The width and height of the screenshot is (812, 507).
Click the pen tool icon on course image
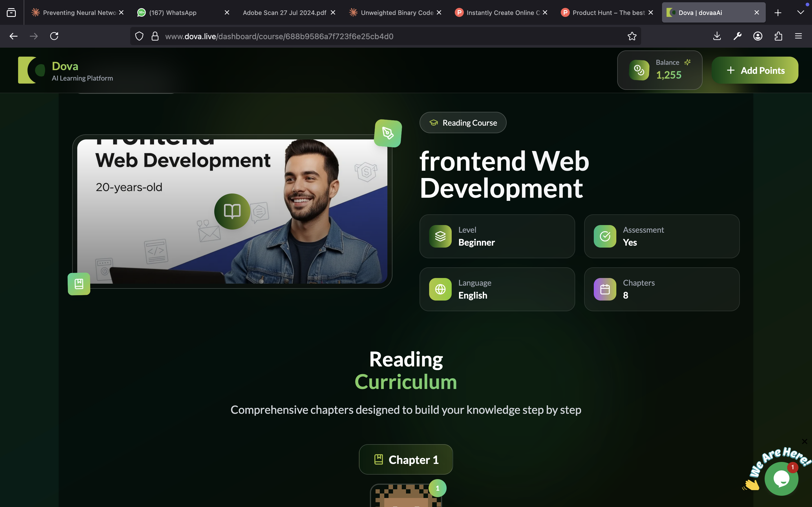(388, 133)
